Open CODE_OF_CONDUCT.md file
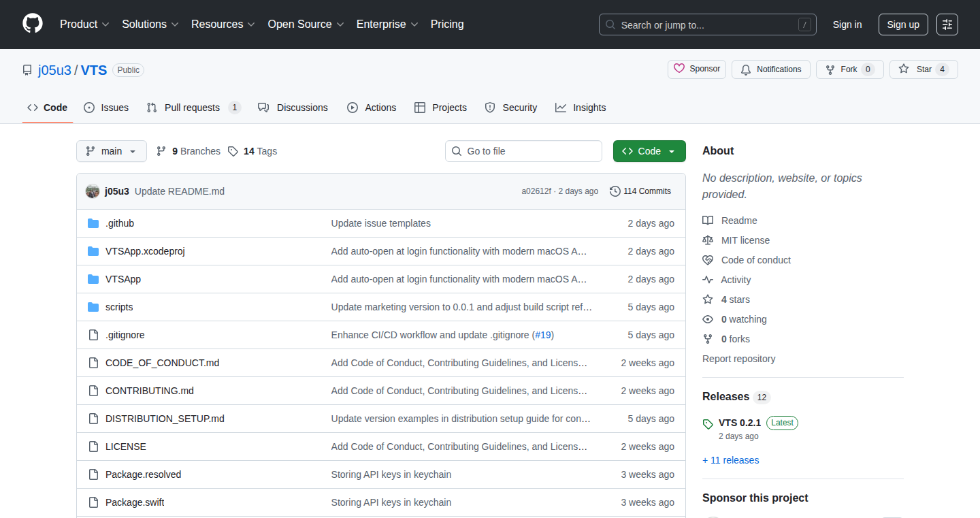Viewport: 980px width, 518px height. [163, 363]
